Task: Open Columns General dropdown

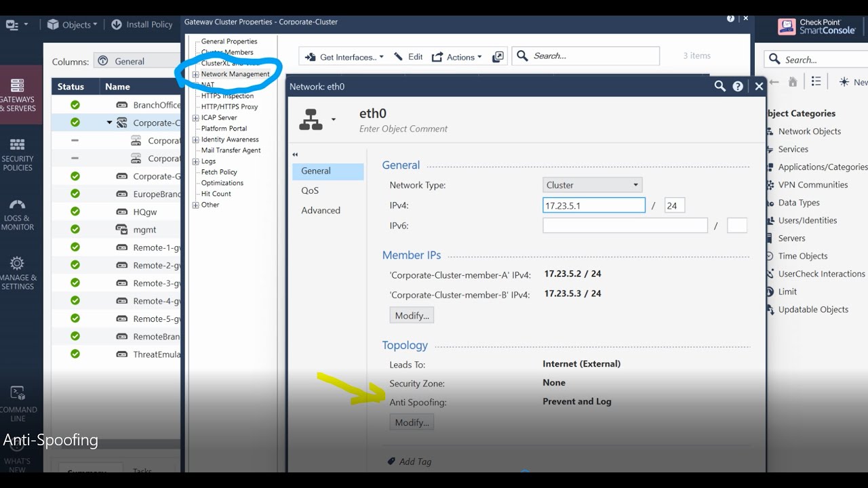Action: (136, 61)
